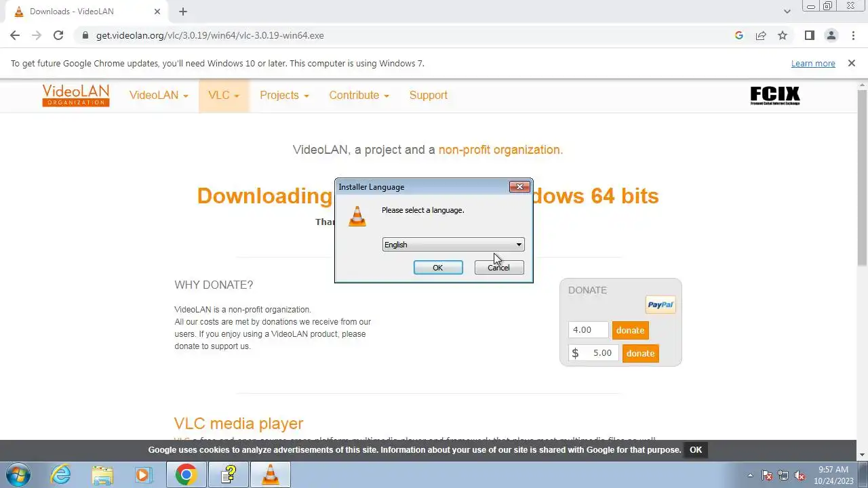Click the address bar URL

tap(210, 35)
